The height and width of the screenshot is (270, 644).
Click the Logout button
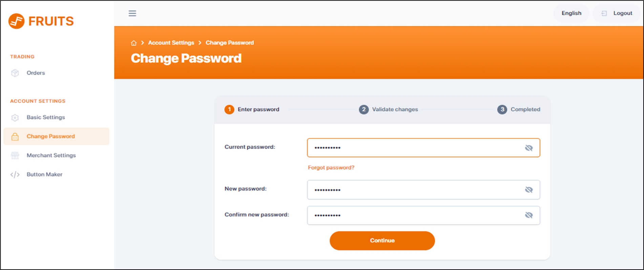(617, 13)
